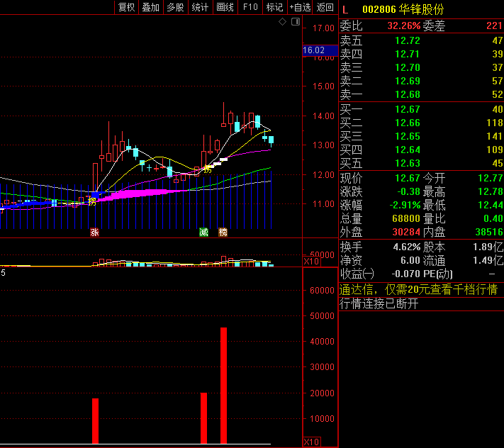Click 最高 value 12.78
The width and height of the screenshot is (504, 448).
(491, 192)
